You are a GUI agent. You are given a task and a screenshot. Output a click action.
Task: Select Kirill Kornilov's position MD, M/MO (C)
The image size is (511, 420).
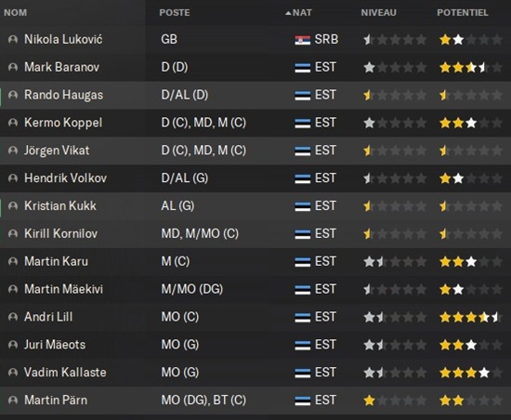pyautogui.click(x=200, y=233)
